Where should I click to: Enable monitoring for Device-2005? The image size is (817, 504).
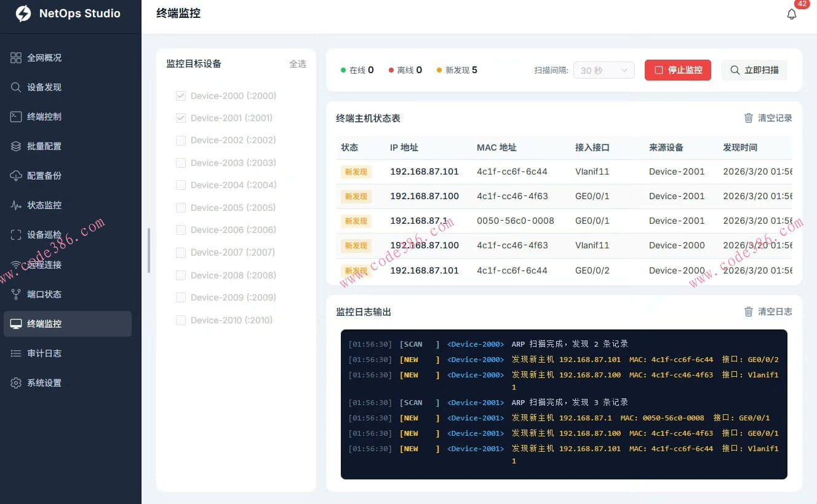tap(181, 207)
